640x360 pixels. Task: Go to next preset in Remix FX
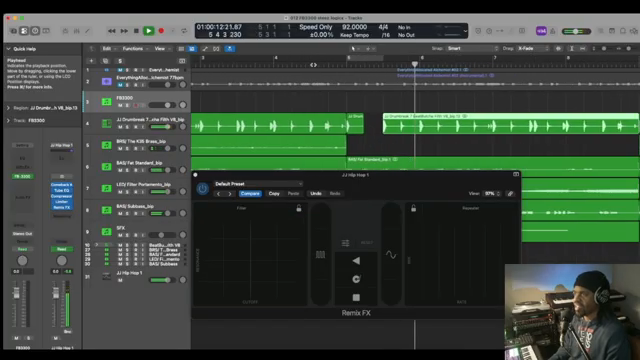[x=230, y=194]
